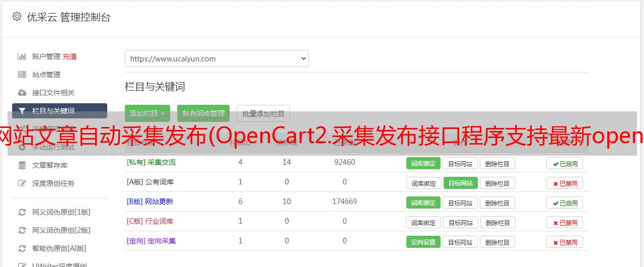Click 词库绑定 in the 行业词库 row
Viewport: 644px width, 267px height.
point(423,222)
